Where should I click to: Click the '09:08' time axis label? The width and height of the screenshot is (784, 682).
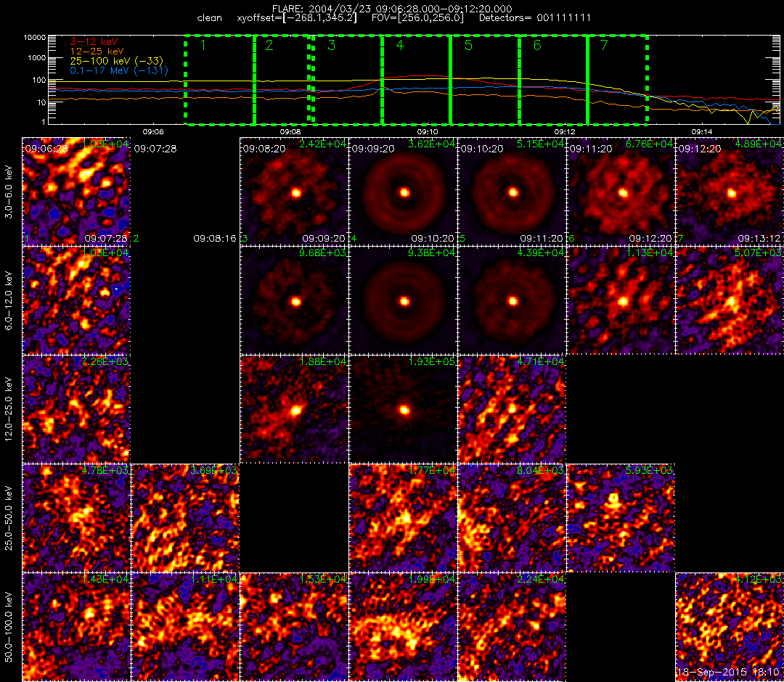point(290,131)
